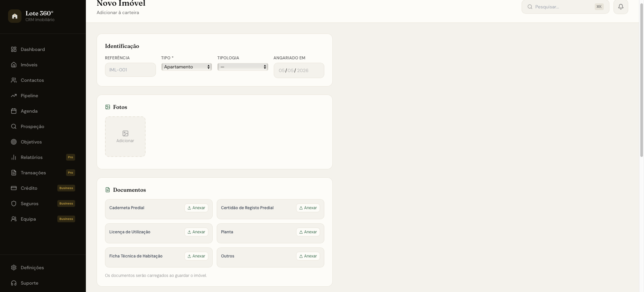Attach file to Caderneta Predial

[x=196, y=208]
